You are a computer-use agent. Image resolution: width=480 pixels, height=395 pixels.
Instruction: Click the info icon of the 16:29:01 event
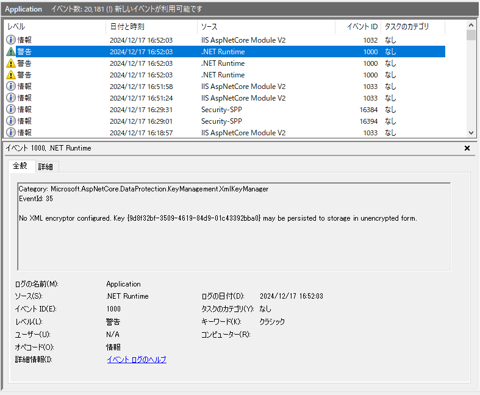11,121
